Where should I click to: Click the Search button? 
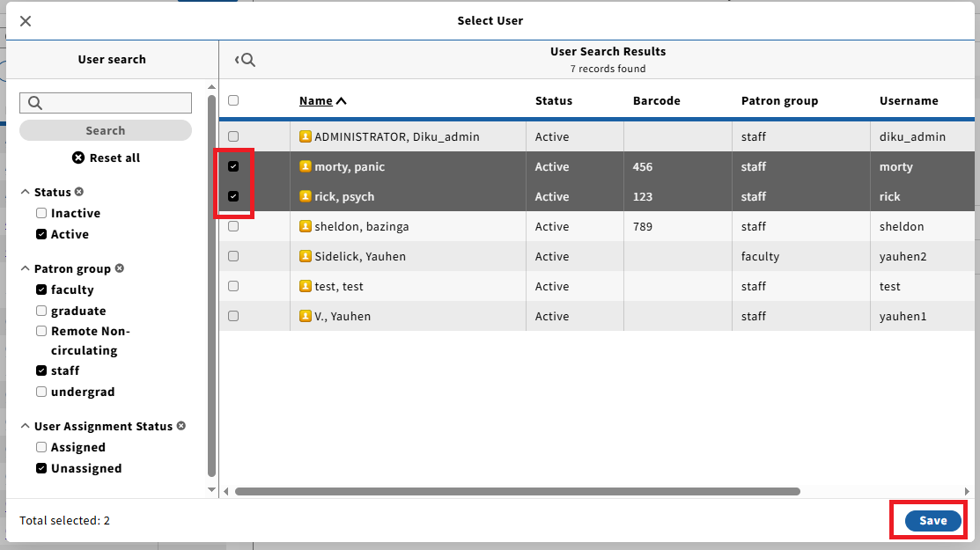[106, 130]
